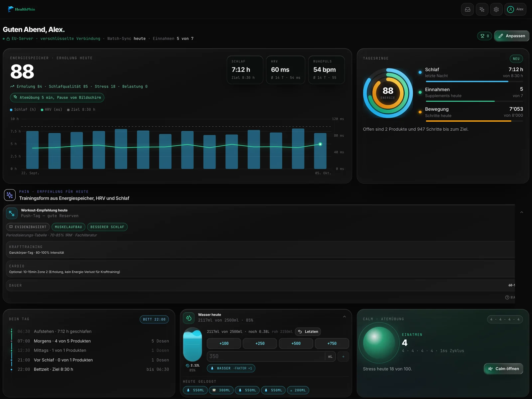Open the Alex profile menu
The width and height of the screenshot is (532, 399).
(516, 9)
